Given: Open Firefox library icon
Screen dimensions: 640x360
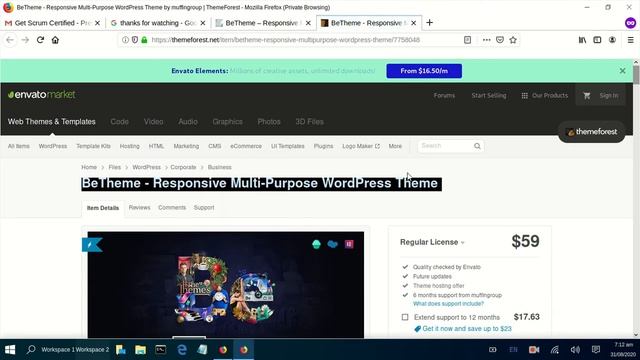Looking at the screenshot, I should [582, 40].
